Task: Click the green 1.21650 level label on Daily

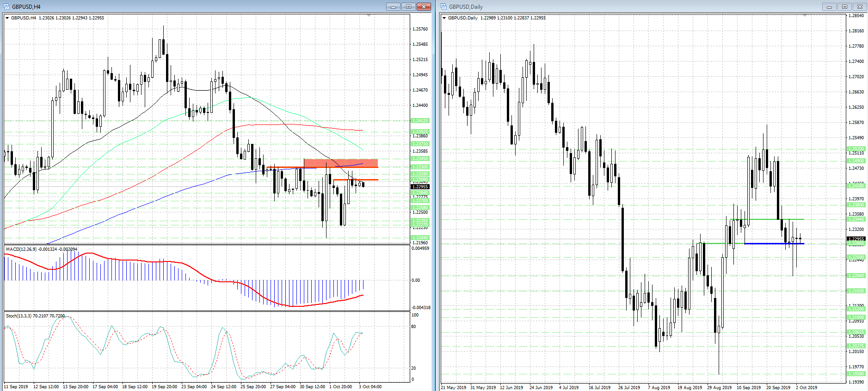Action: (x=856, y=291)
